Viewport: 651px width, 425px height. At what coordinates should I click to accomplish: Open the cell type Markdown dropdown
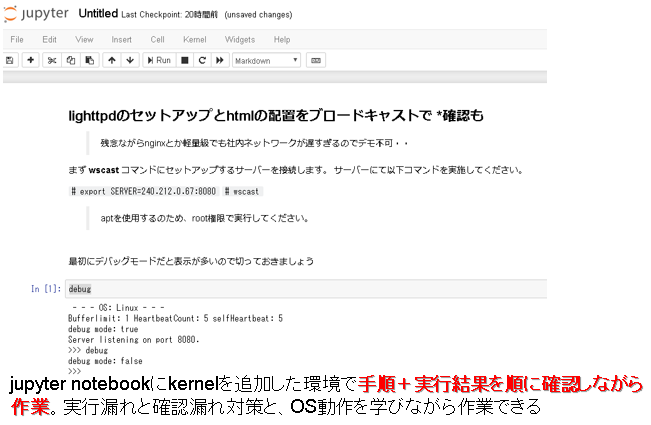(x=266, y=61)
